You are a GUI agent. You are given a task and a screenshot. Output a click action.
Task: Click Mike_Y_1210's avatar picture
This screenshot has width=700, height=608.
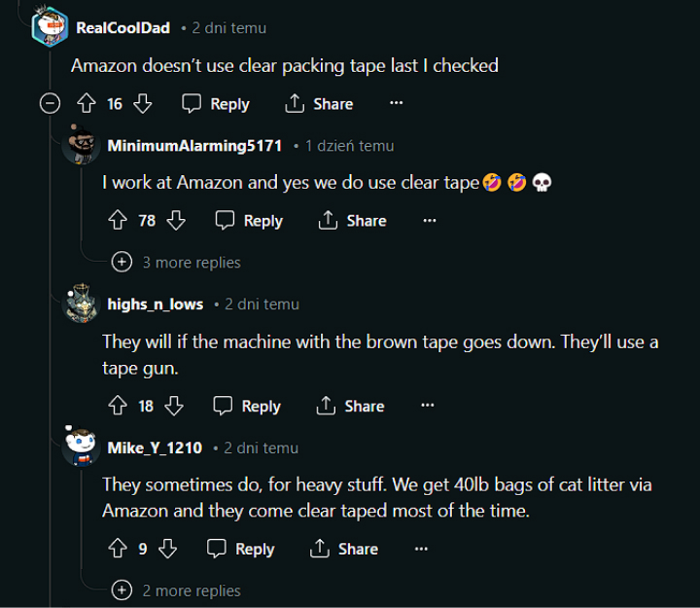(x=81, y=448)
